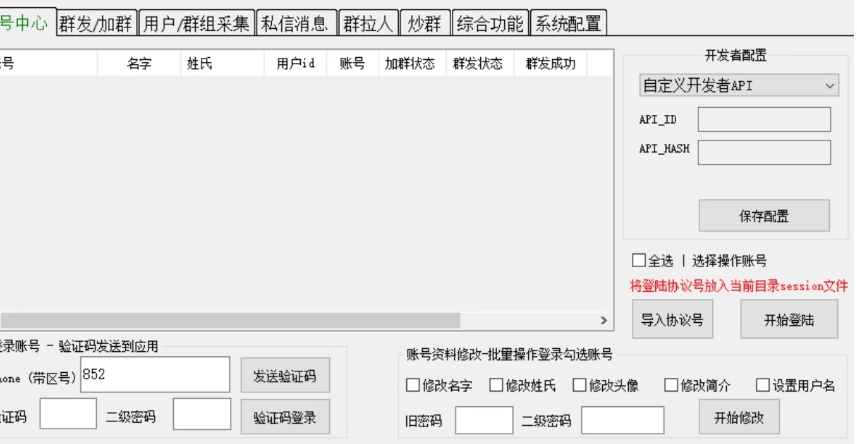Check the 修改简介 checkbox
Screen dimensions: 857x444
point(671,385)
